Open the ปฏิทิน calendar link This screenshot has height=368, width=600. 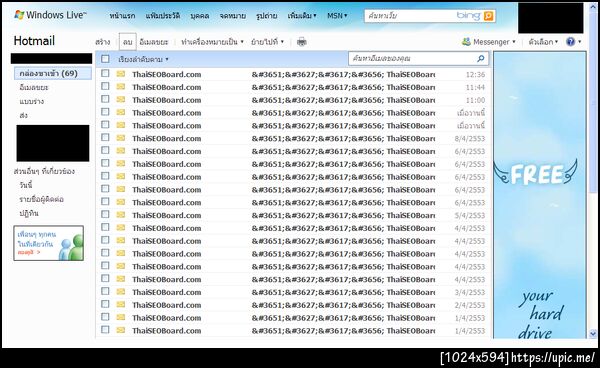[x=29, y=213]
